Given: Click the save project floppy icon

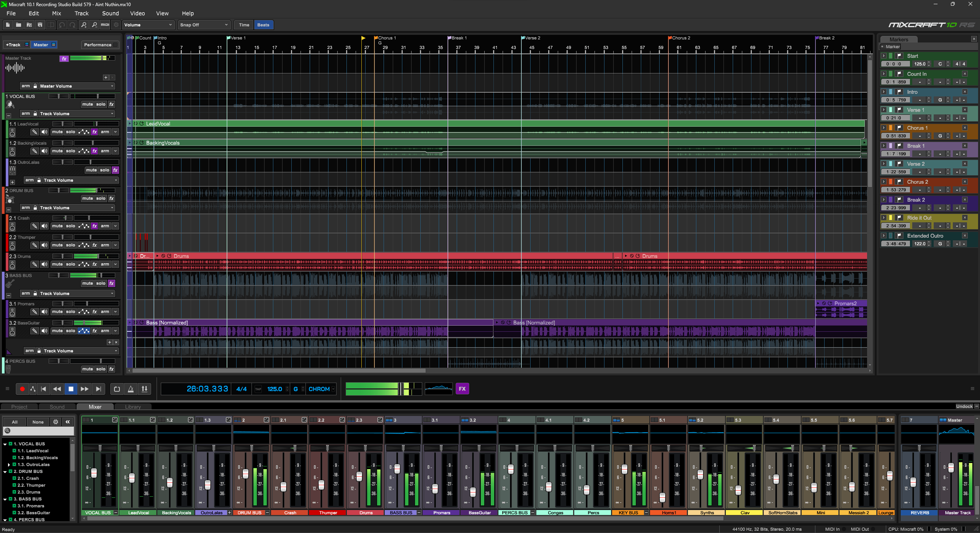Looking at the screenshot, I should click(x=40, y=25).
